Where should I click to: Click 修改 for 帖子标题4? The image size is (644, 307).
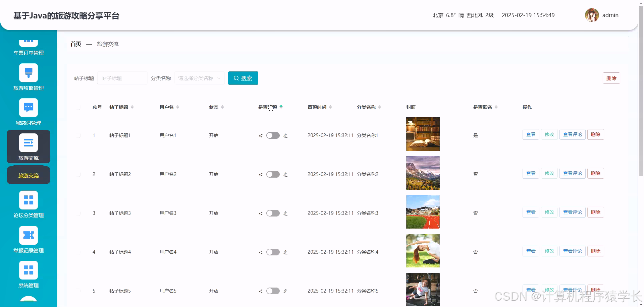(x=549, y=251)
